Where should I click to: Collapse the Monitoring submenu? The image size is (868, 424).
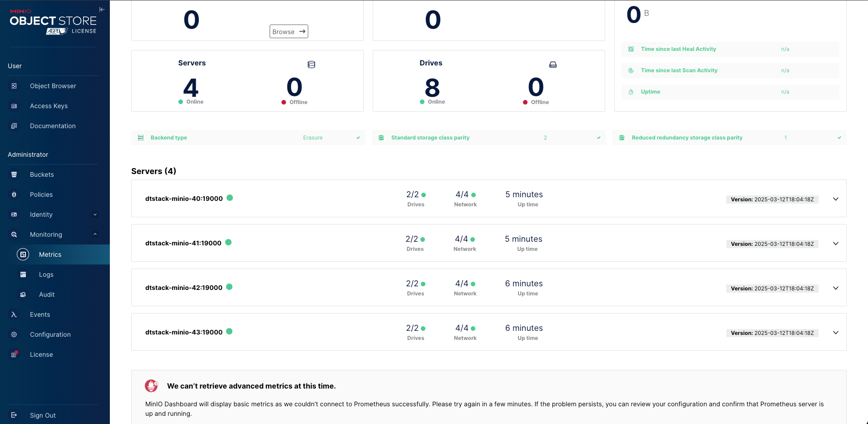pyautogui.click(x=95, y=234)
